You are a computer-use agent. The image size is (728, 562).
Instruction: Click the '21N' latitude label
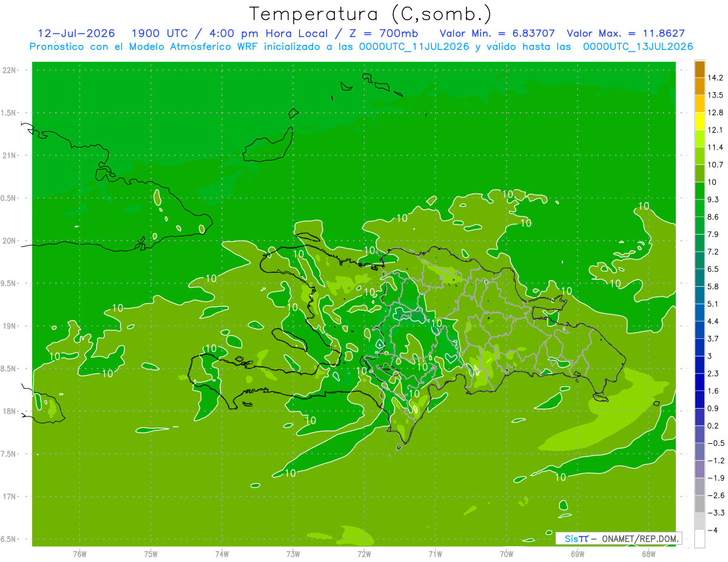click(x=9, y=156)
